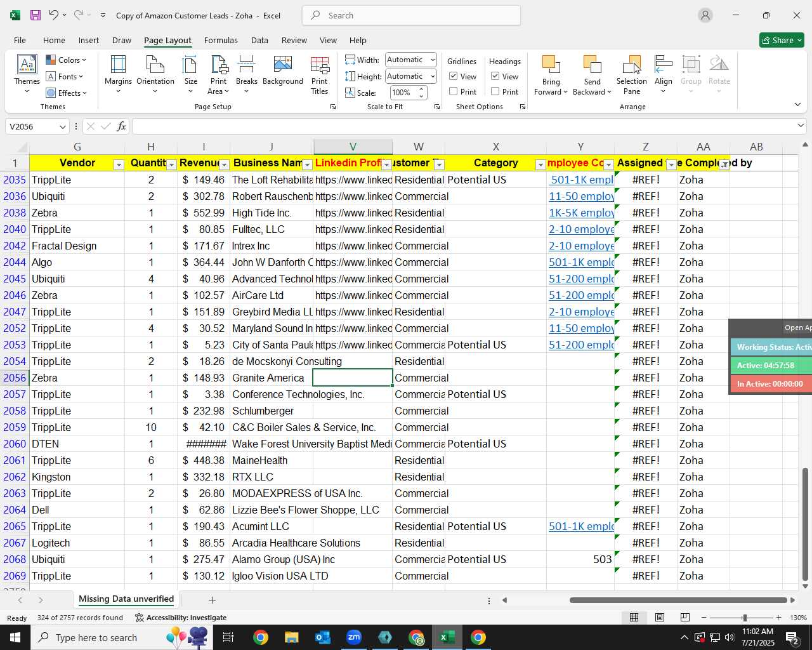This screenshot has height=650, width=812.
Task: Switch to the Insert tab
Action: [x=89, y=40]
